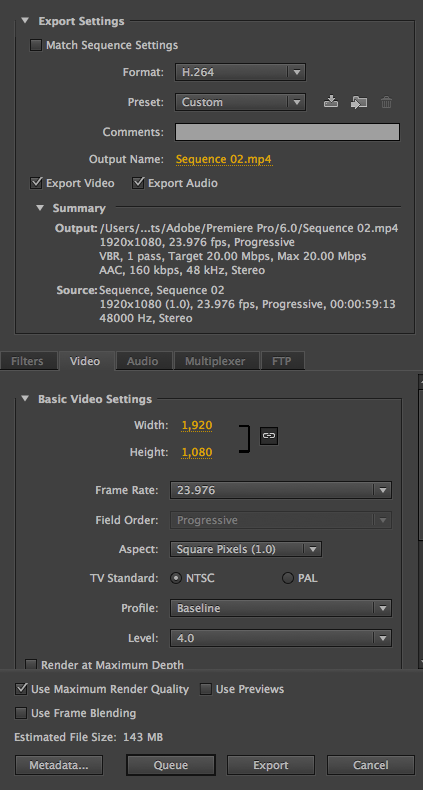Select the PAL TV standard
Image resolution: width=423 pixels, height=790 pixels.
point(288,578)
